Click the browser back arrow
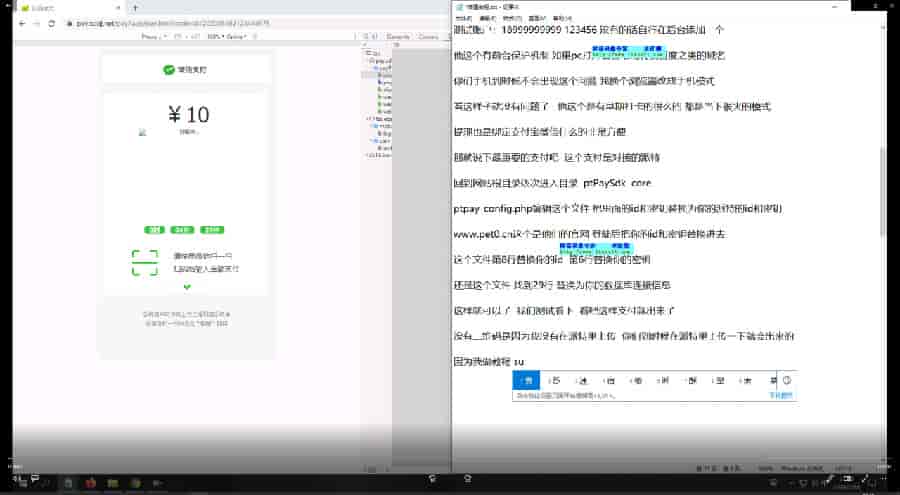Viewport: 900px width, 495px height. tap(22, 23)
